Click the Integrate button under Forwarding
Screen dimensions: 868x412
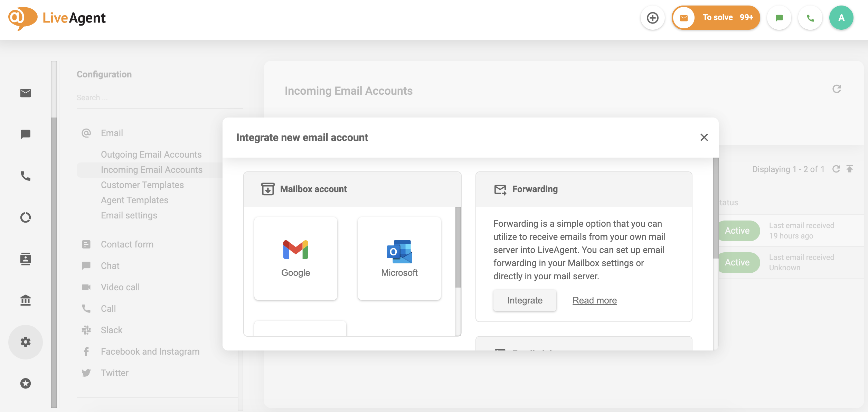[525, 300]
